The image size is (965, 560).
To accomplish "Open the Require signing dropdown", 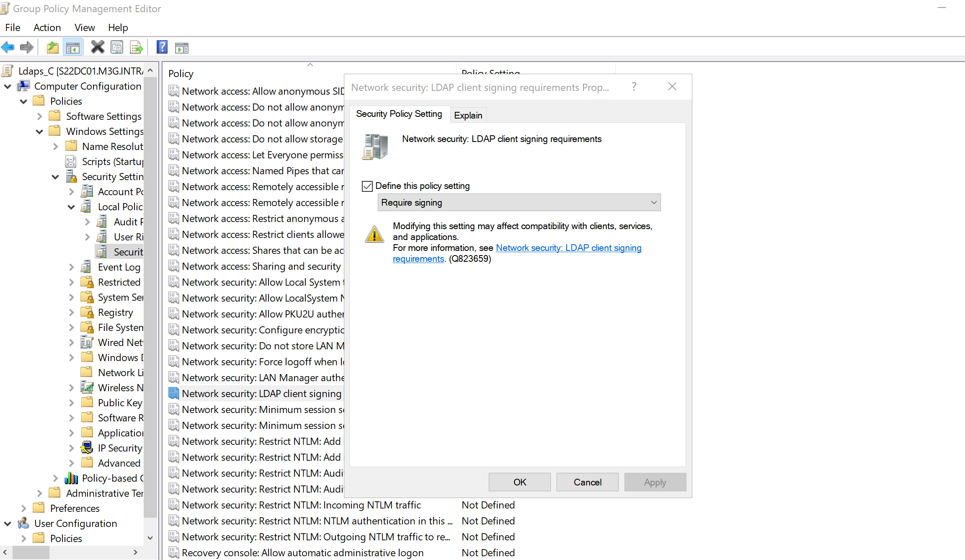I will (519, 203).
